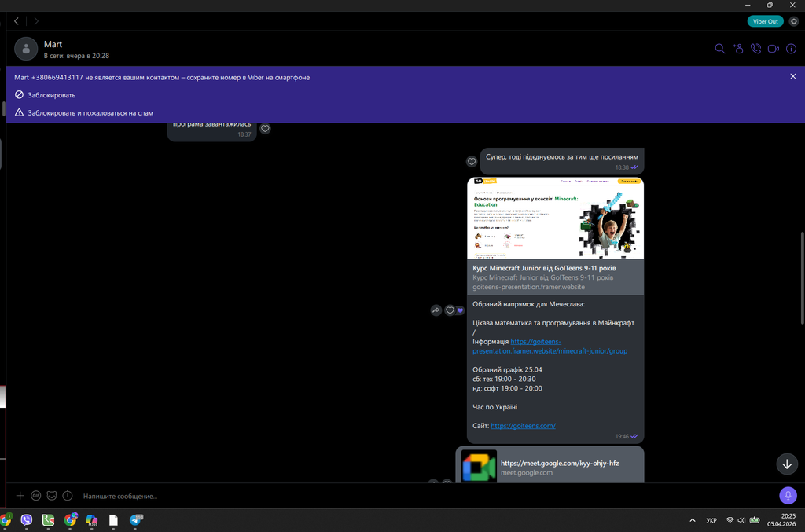Viewport: 805px width, 532px height.
Task: Like the 'Супер, тоді підєднуємось' message
Action: click(472, 162)
